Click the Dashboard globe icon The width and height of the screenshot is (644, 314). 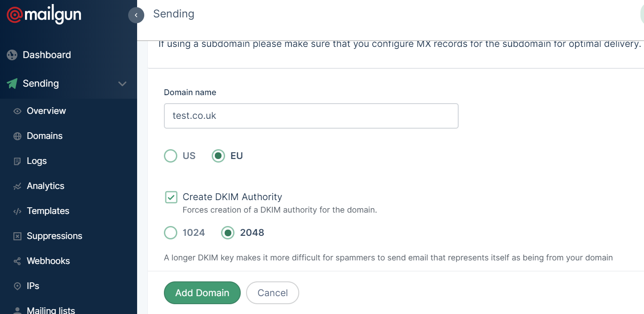click(x=12, y=55)
